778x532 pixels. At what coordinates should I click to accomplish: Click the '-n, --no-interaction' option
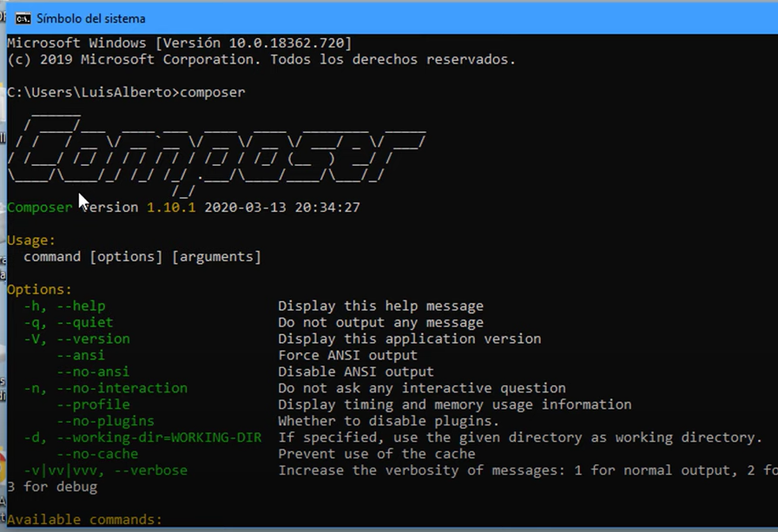click(x=106, y=388)
